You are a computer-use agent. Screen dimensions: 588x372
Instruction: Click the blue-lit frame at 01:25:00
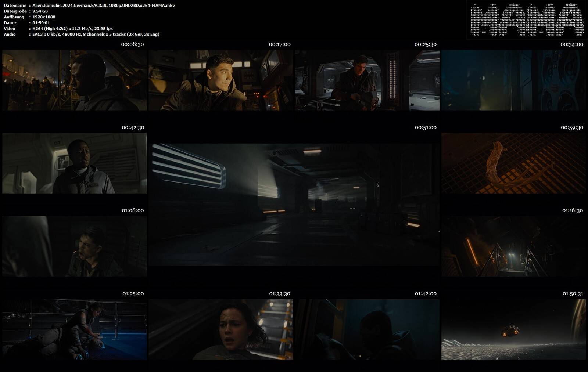point(75,329)
